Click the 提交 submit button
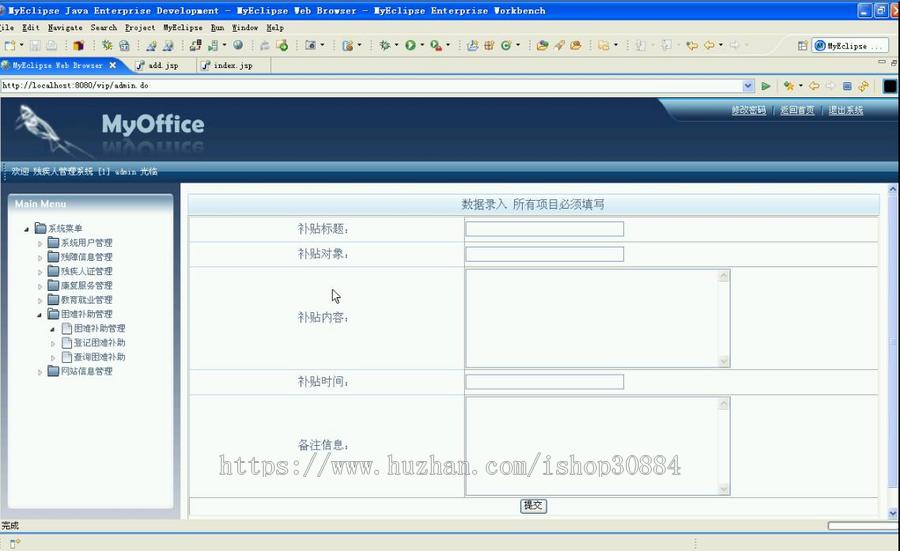The height and width of the screenshot is (551, 900). point(533,506)
